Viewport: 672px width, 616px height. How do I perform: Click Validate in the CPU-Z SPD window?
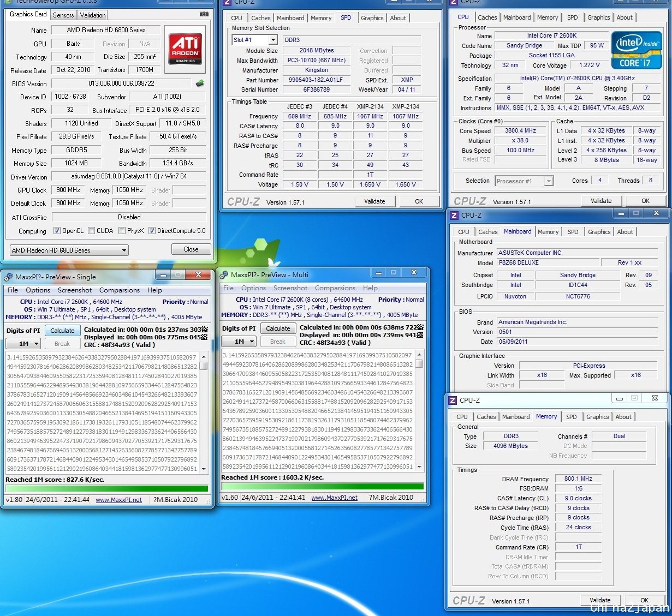(x=374, y=201)
